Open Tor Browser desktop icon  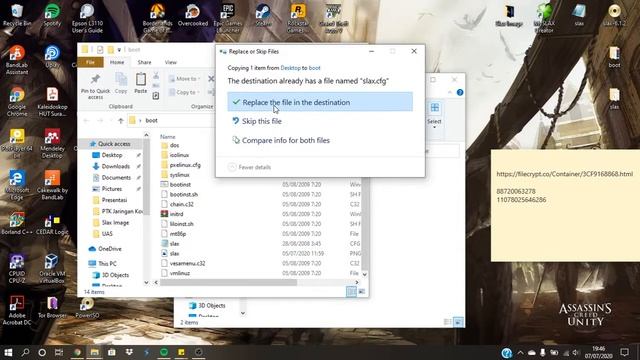[52, 308]
